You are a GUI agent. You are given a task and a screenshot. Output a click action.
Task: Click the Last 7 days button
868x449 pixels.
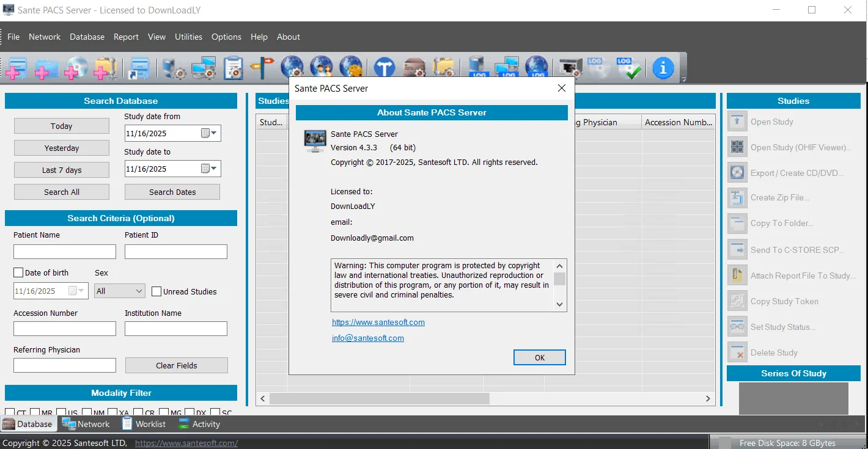point(62,170)
